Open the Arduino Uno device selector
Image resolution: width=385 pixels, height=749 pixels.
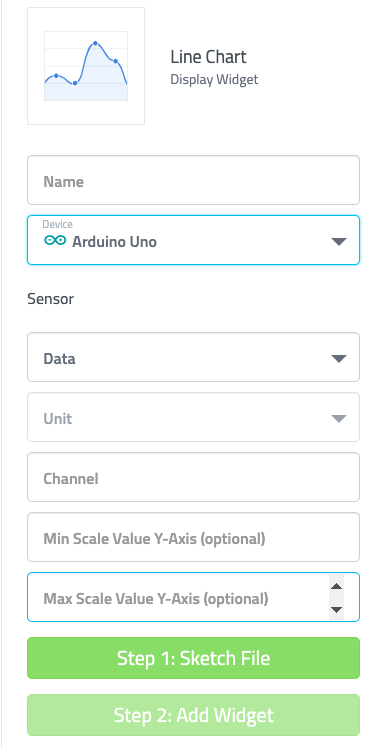pyautogui.click(x=193, y=240)
